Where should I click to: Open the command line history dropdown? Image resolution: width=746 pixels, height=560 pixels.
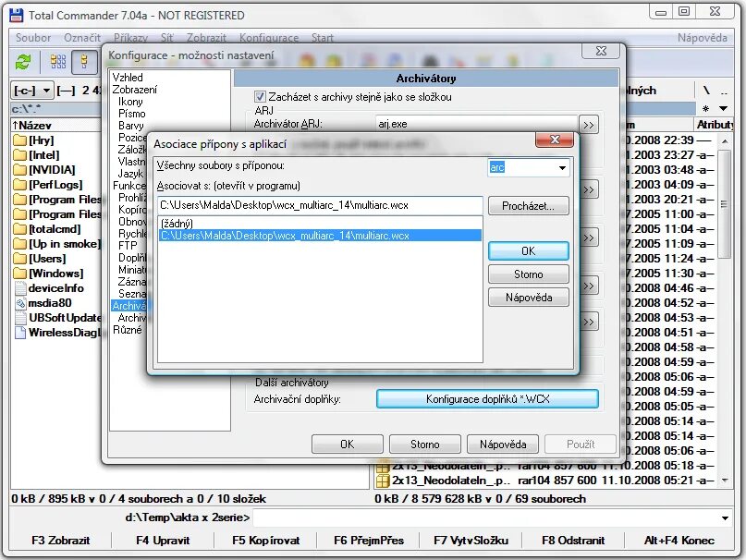[725, 517]
